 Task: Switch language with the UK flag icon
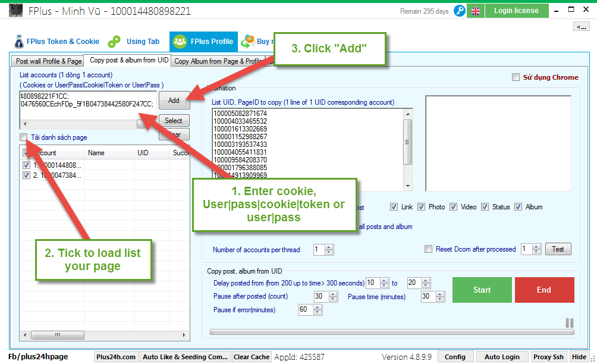click(476, 11)
